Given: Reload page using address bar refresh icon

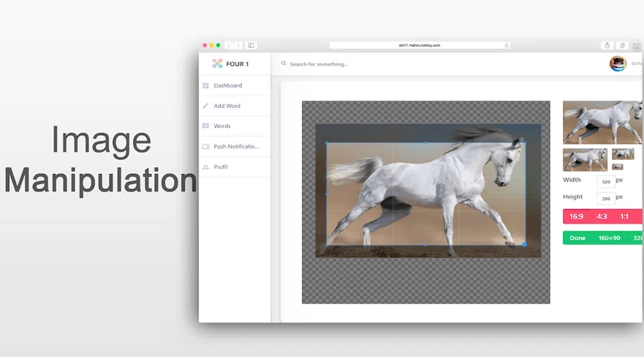Looking at the screenshot, I should click(x=506, y=45).
